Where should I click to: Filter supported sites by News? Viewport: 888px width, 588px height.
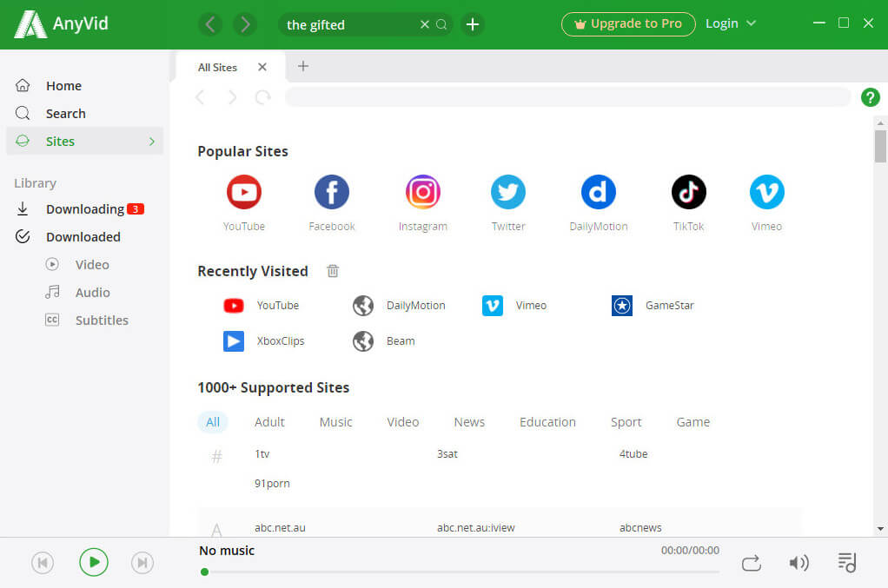(469, 422)
